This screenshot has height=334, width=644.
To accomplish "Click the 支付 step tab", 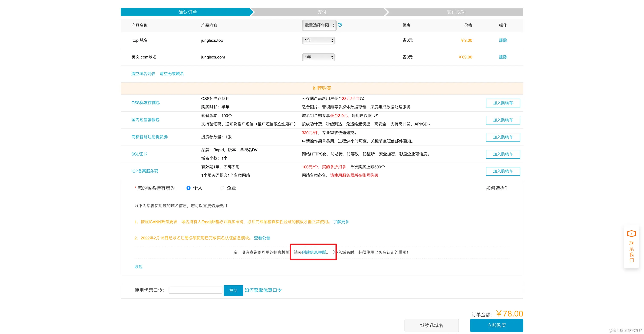I will (322, 12).
